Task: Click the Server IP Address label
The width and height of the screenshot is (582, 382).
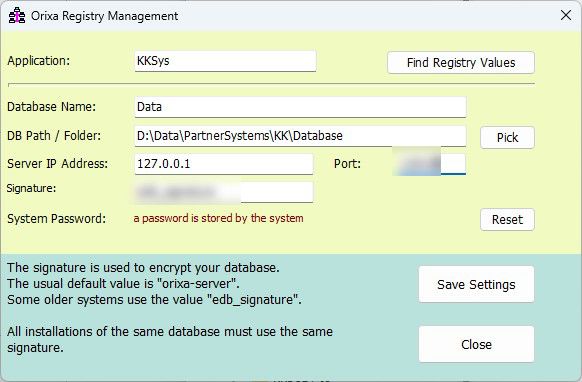Action: (x=58, y=163)
